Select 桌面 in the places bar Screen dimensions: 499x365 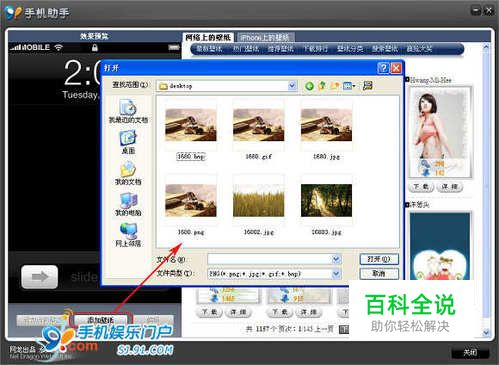coord(128,143)
